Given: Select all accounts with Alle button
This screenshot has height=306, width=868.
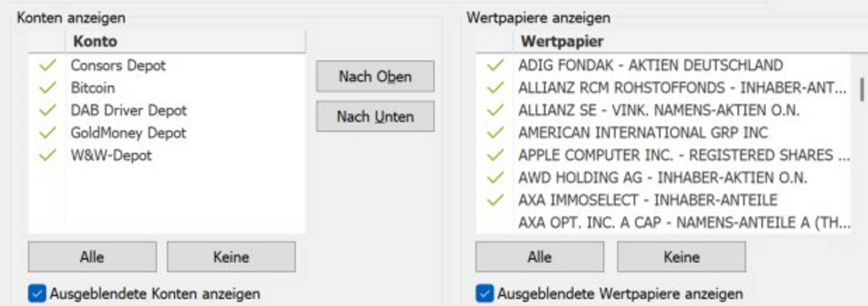Looking at the screenshot, I should tap(92, 257).
